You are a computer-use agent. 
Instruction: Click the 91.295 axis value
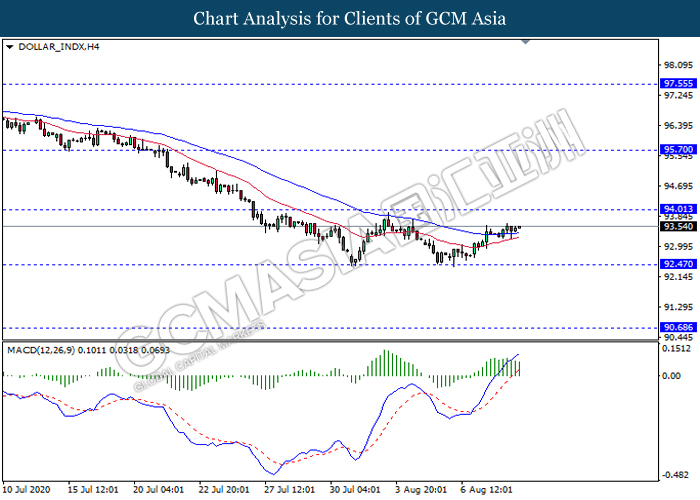click(679, 307)
